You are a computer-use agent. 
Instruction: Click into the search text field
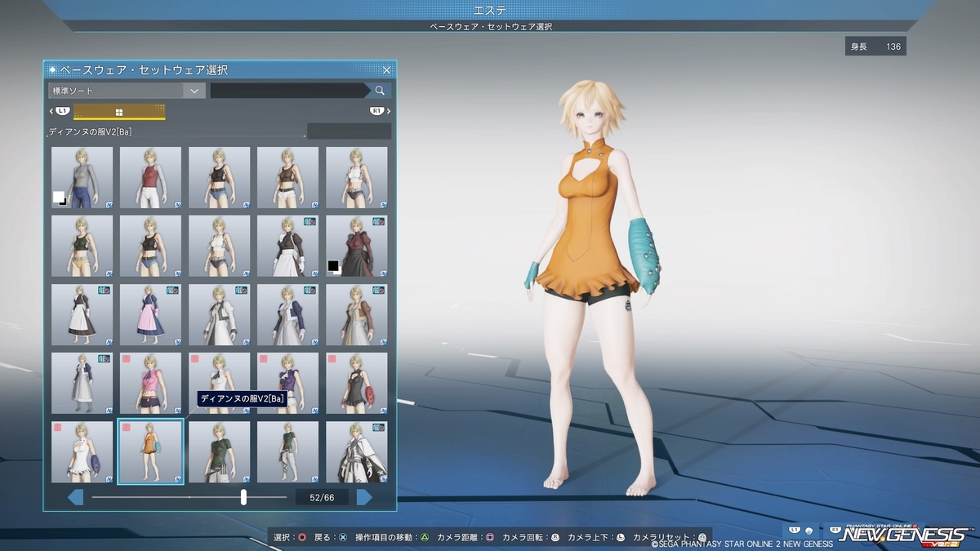tap(289, 91)
